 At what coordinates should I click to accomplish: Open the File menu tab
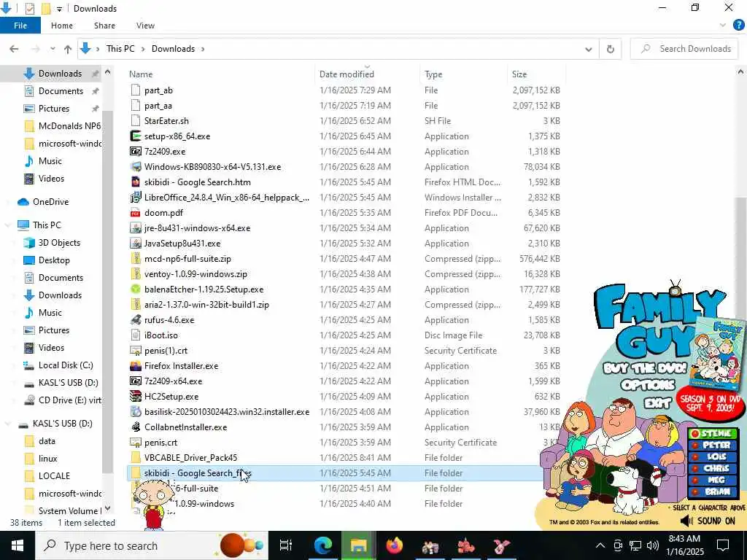pos(20,26)
